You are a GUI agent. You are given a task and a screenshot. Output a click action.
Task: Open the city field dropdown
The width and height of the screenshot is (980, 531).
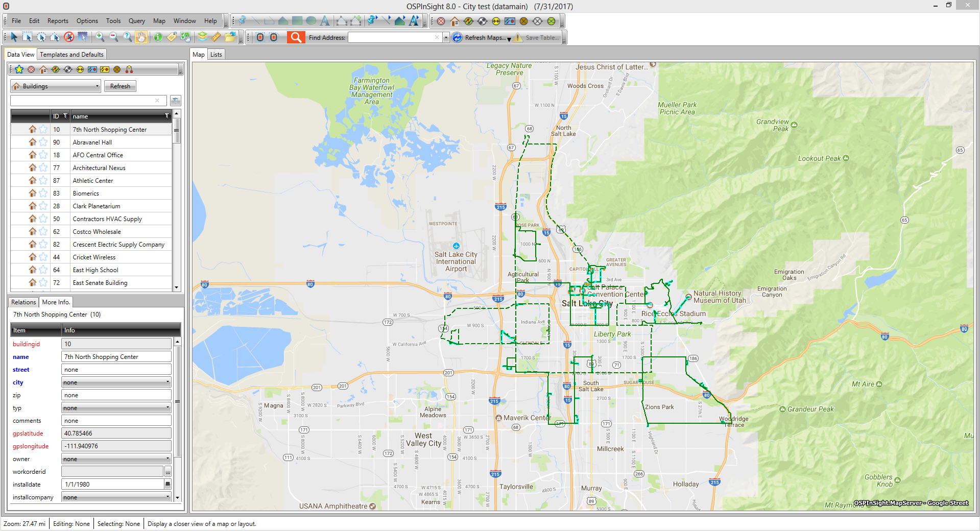click(116, 382)
